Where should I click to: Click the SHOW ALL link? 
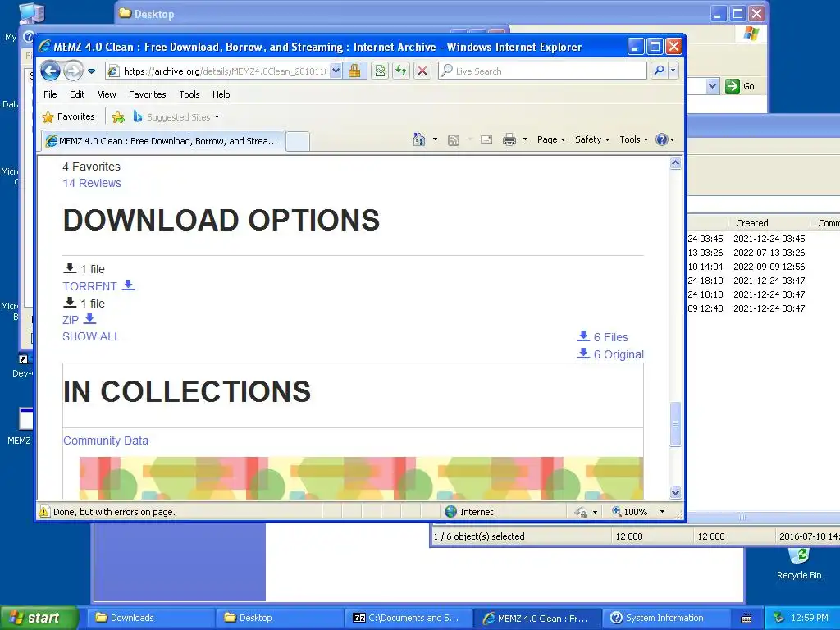click(91, 336)
